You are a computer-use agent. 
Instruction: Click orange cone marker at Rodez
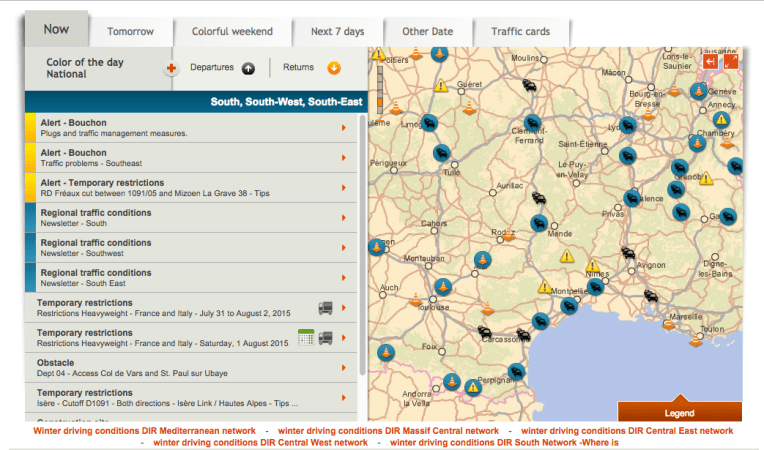(508, 235)
